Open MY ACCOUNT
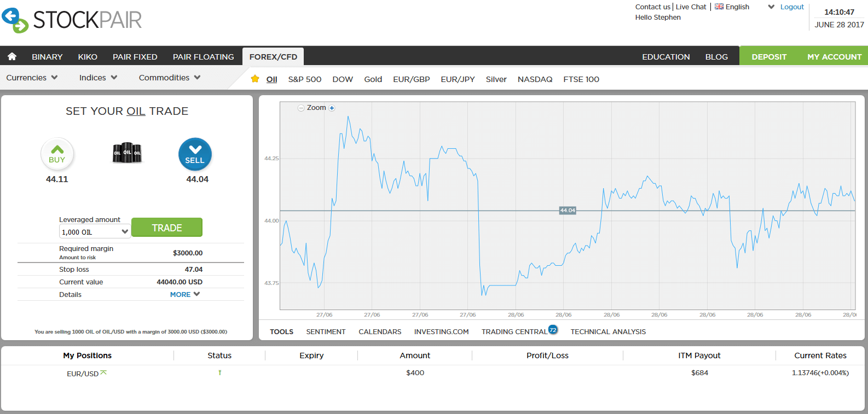The width and height of the screenshot is (868, 414). [x=835, y=57]
